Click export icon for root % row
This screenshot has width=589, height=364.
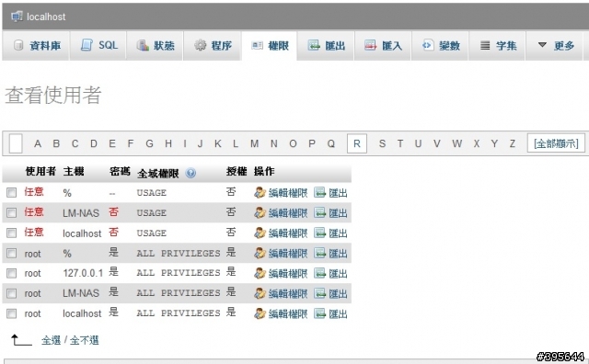click(x=319, y=254)
